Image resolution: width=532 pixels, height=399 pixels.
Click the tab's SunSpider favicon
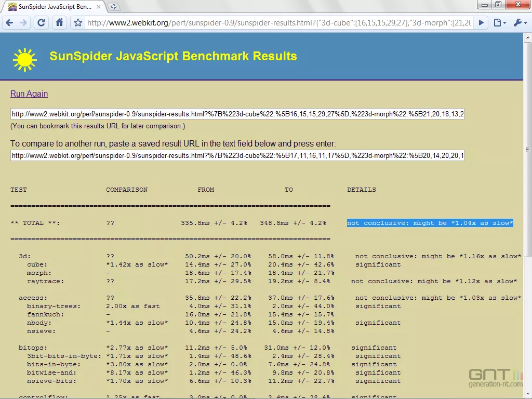[x=12, y=6]
